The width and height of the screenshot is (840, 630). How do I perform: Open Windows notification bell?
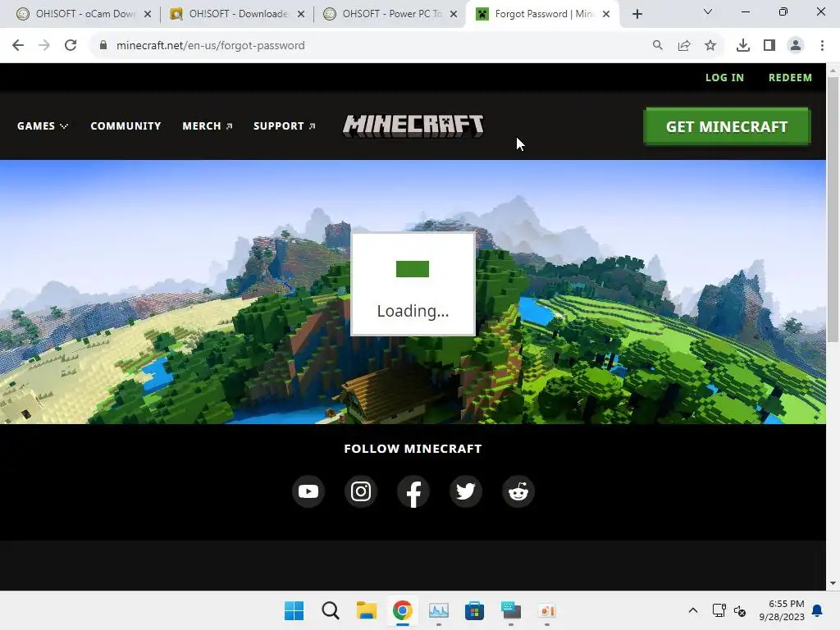click(818, 610)
